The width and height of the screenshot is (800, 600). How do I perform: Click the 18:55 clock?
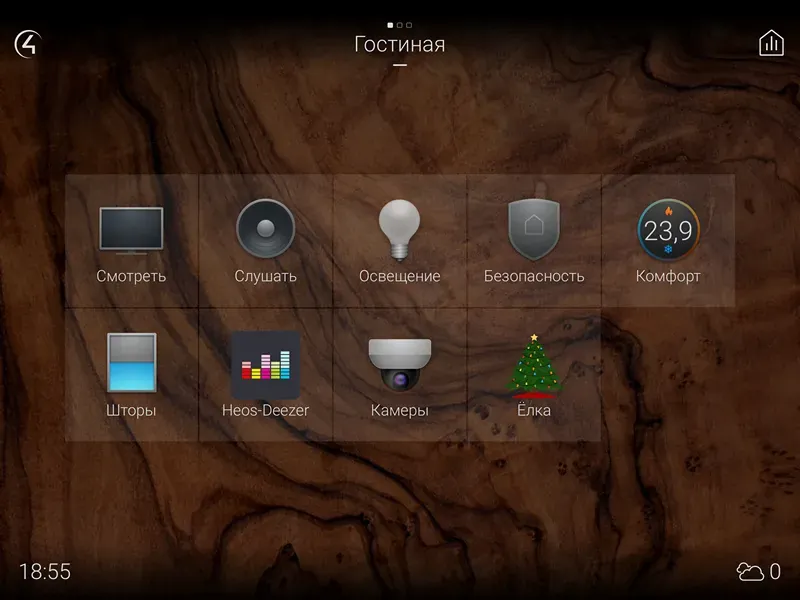pos(45,571)
